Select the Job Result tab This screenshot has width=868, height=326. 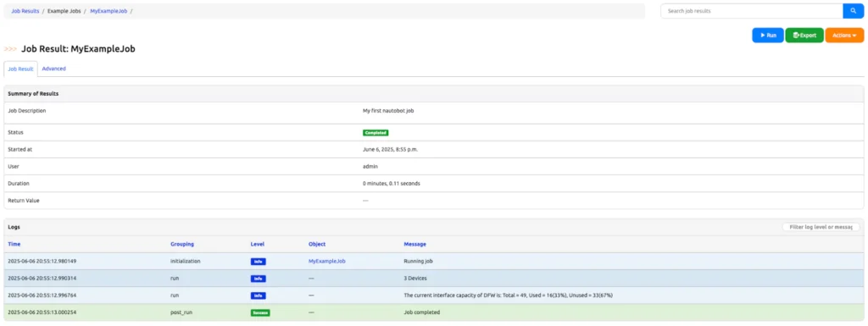[21, 69]
